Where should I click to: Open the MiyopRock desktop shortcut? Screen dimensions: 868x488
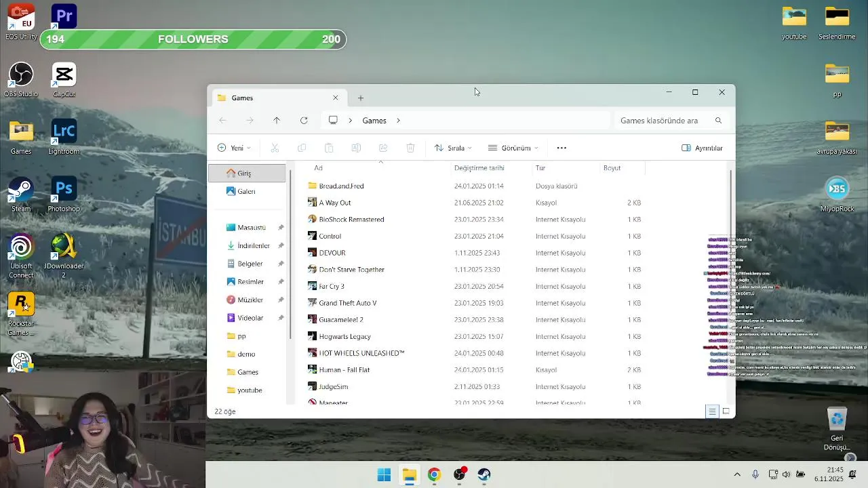pyautogui.click(x=837, y=195)
